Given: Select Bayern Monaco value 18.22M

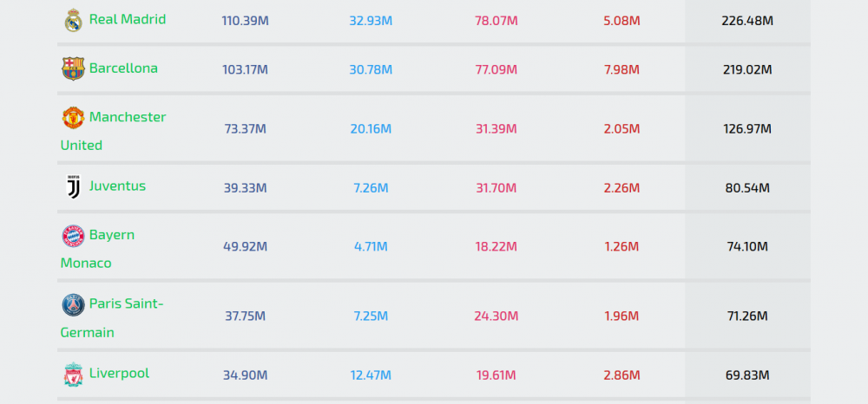Looking at the screenshot, I should tap(496, 246).
